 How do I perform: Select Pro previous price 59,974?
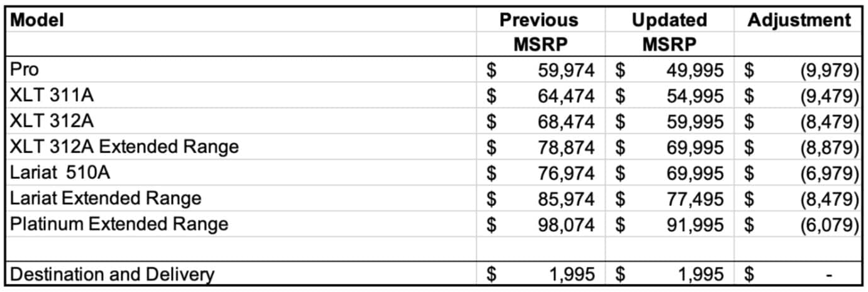(566, 70)
